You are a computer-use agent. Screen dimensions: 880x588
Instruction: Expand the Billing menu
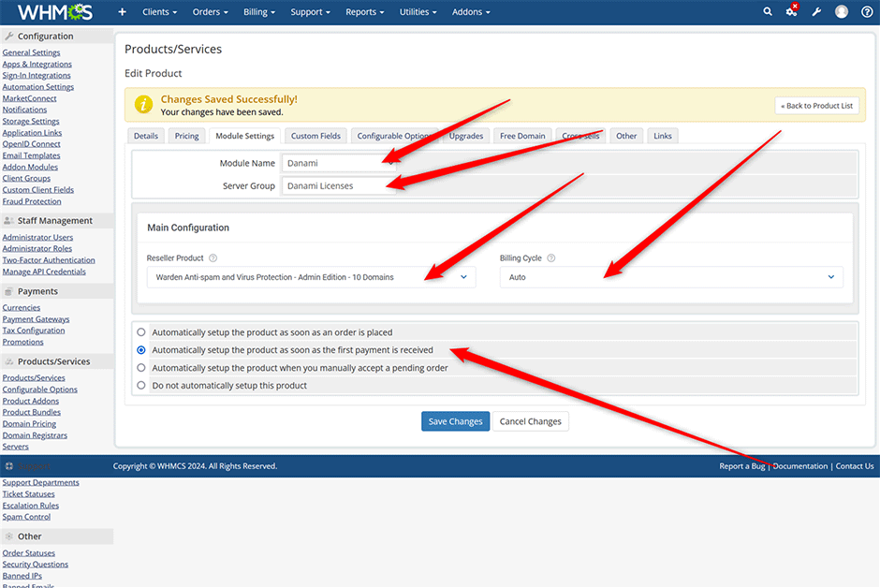pos(258,12)
